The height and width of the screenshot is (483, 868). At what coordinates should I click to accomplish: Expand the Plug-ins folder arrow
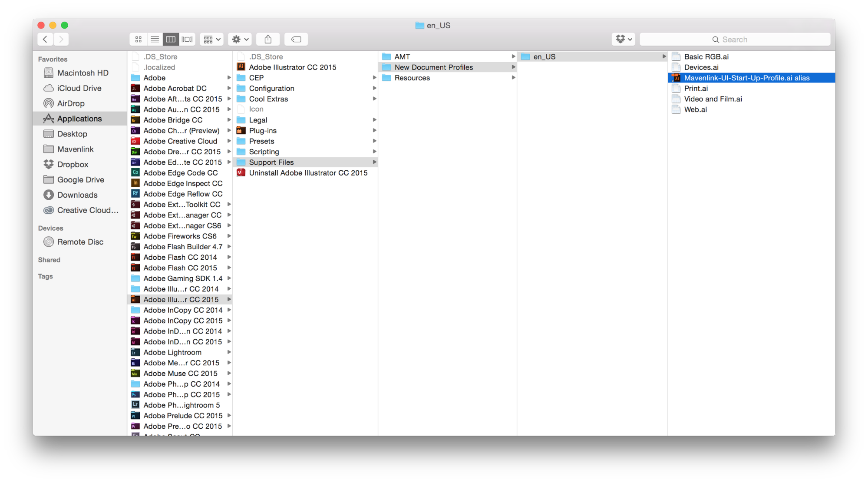[x=374, y=131]
